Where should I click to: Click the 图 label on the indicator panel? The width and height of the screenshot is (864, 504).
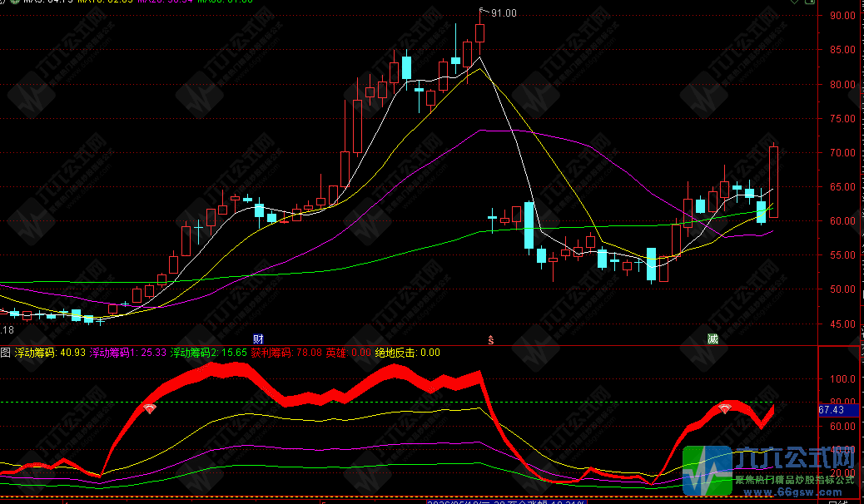6,353
